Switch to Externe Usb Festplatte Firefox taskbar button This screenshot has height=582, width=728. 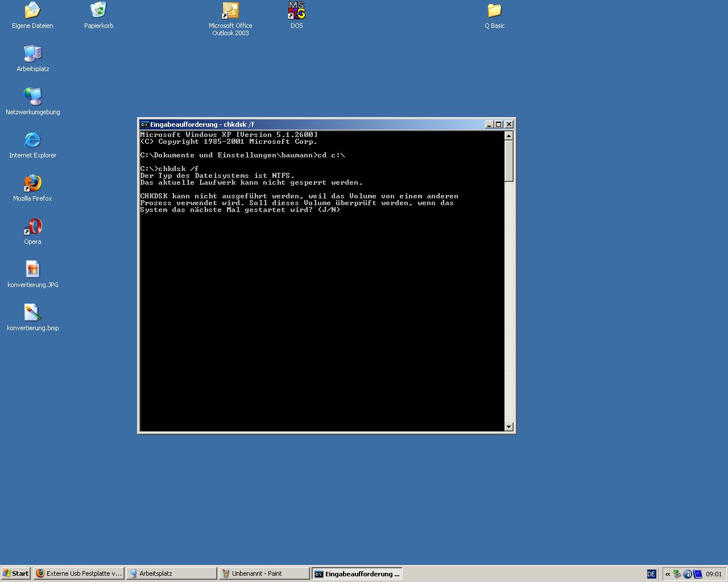click(x=78, y=573)
